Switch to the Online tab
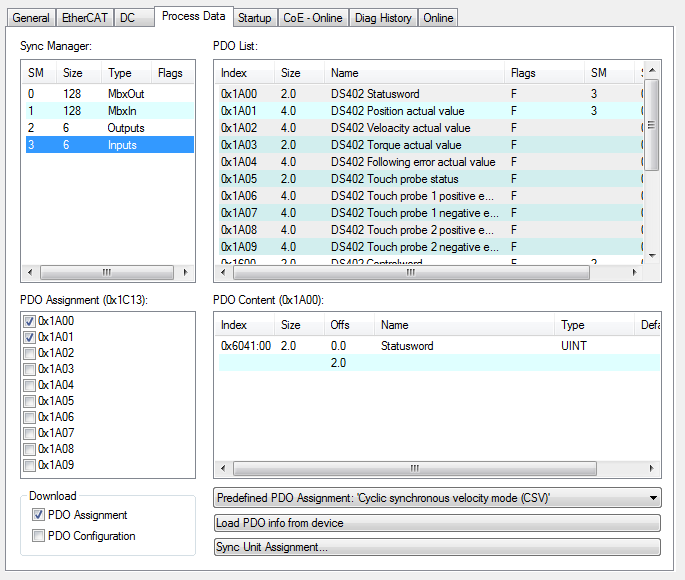Viewport: 685px width, 580px height. pyautogui.click(x=438, y=18)
